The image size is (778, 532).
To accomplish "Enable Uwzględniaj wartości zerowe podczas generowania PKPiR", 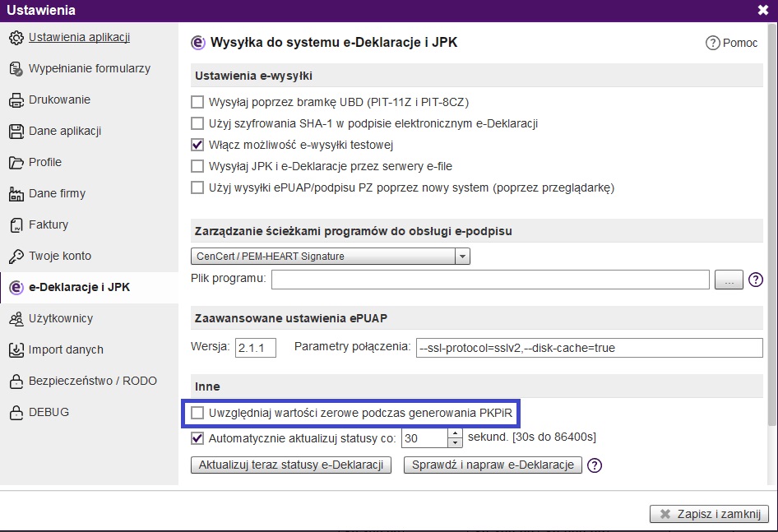I will tap(197, 413).
